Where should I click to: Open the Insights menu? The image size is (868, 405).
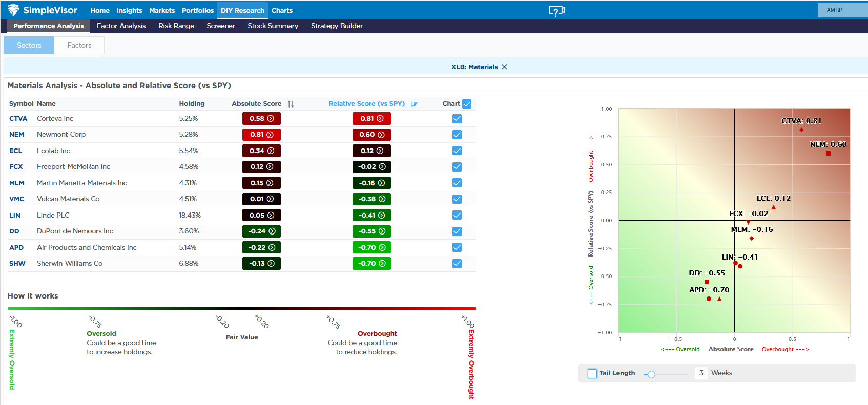(129, 10)
